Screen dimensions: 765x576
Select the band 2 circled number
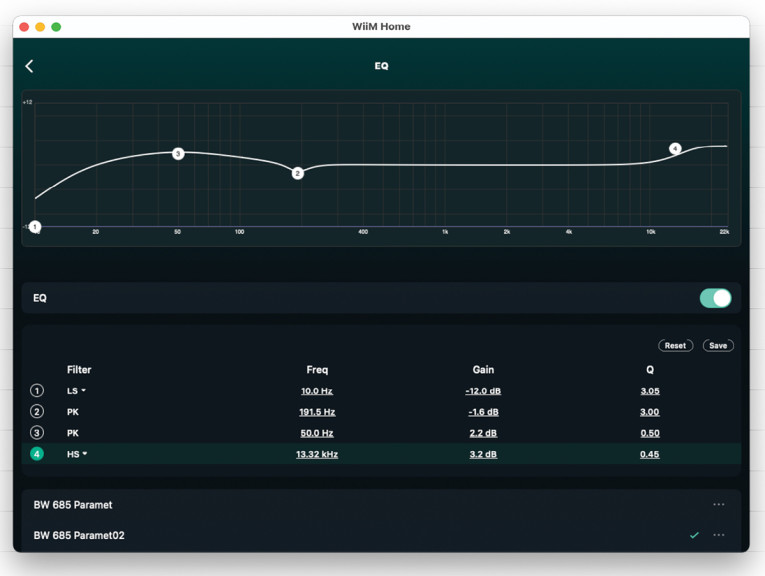point(37,412)
